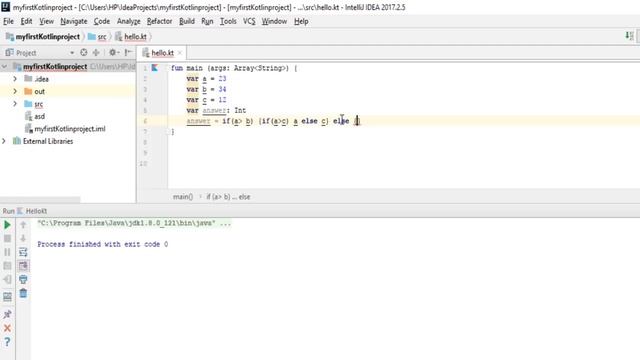Click 'if (a> b) ... else' breadcrumb
The width and height of the screenshot is (640, 360).
click(228, 197)
